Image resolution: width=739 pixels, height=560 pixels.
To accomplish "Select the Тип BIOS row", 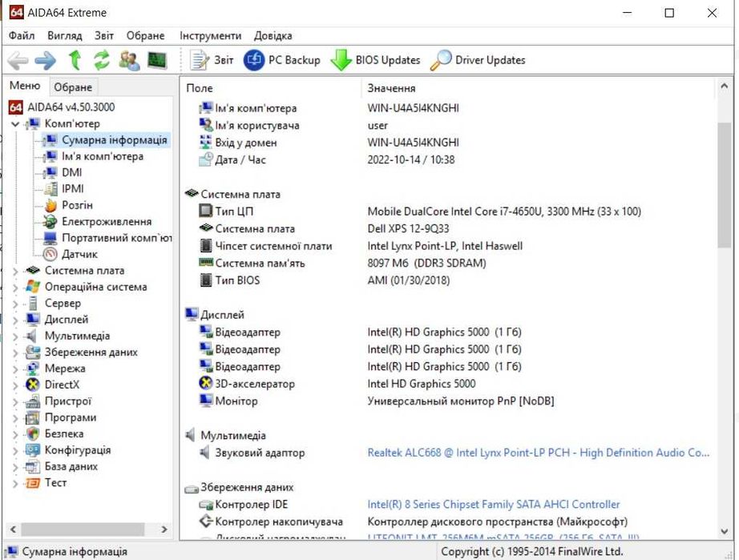I will coord(448,280).
